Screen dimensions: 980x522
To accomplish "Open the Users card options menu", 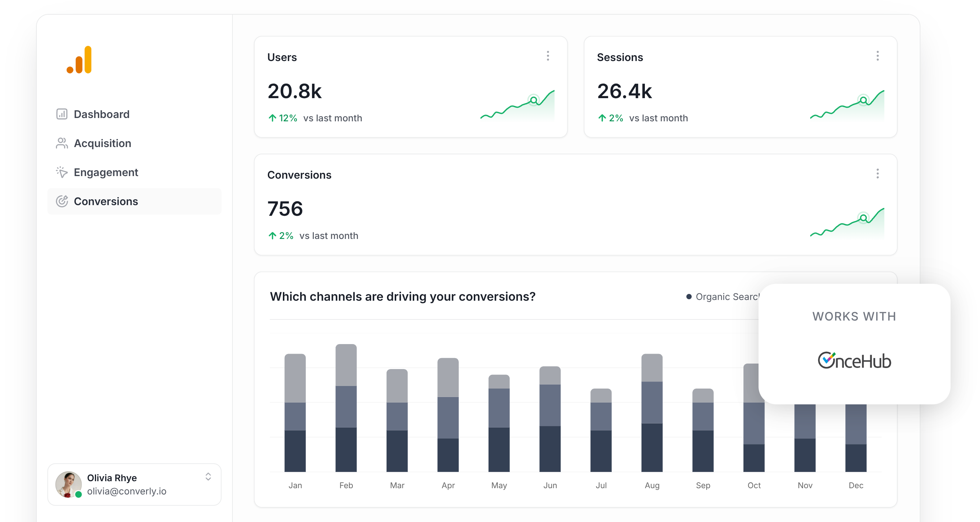I will pyautogui.click(x=548, y=56).
